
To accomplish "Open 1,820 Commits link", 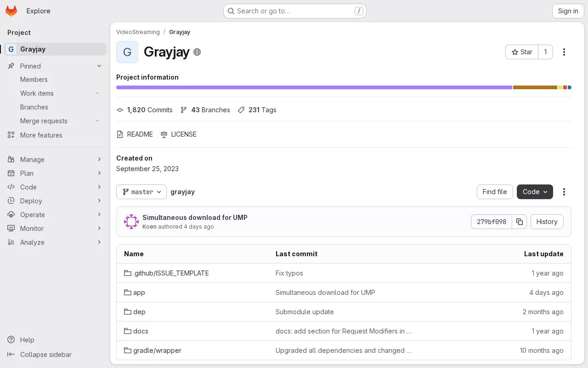I will click(145, 110).
